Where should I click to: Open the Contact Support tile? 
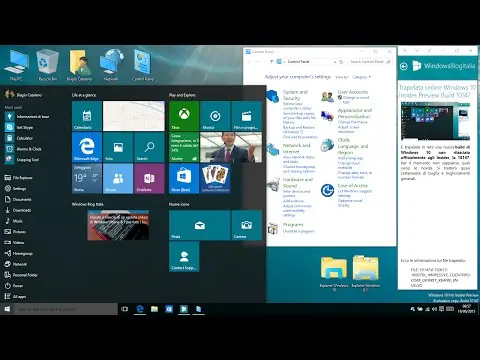184,256
